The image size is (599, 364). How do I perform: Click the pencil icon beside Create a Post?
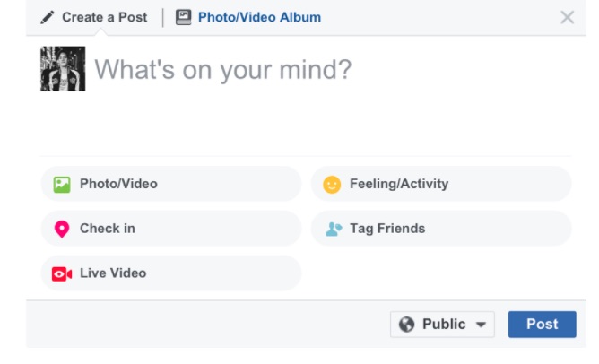point(48,18)
